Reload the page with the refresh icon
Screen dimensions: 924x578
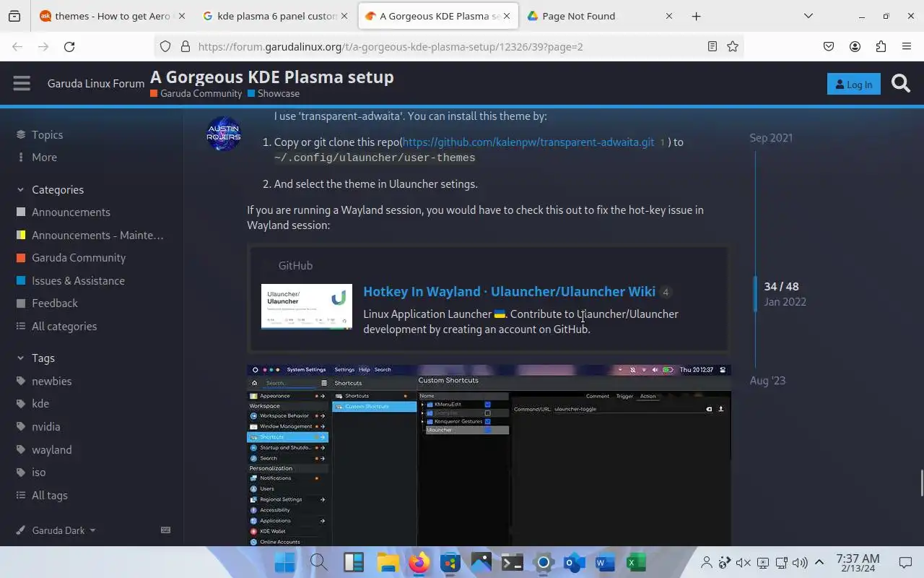[69, 46]
